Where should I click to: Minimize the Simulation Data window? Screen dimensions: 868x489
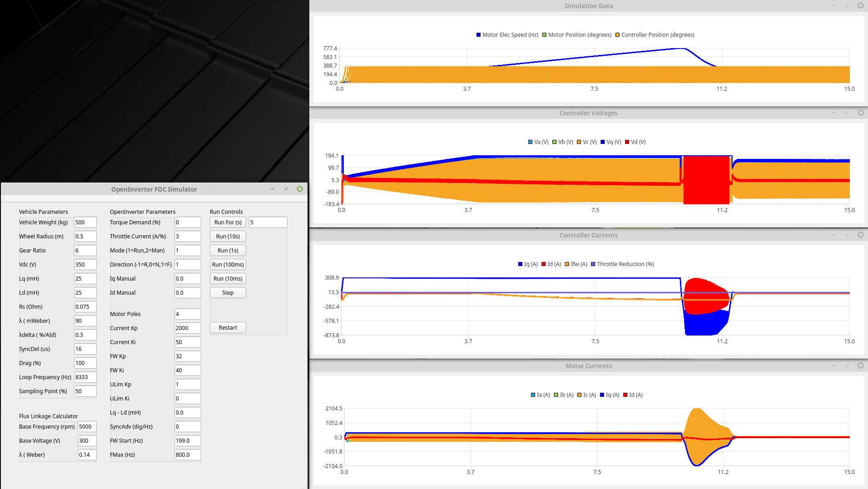833,5
